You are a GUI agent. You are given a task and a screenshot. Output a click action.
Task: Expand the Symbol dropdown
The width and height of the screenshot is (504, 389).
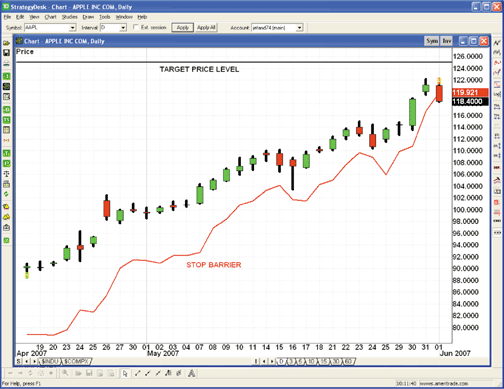click(73, 28)
